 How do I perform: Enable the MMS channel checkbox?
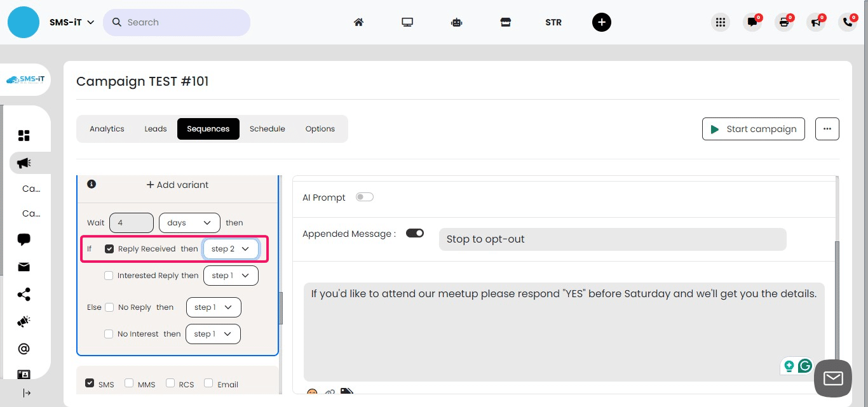coord(130,382)
